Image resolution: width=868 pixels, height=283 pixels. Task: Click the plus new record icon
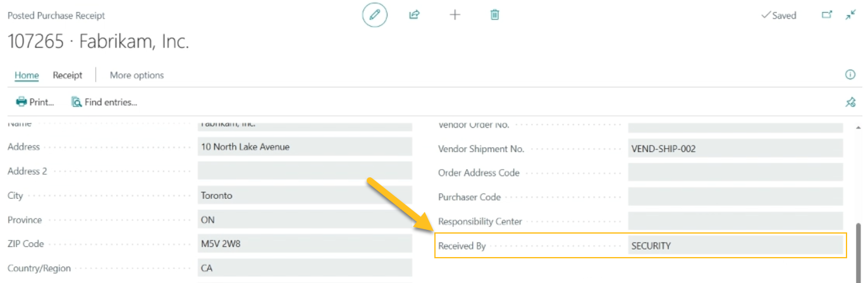coord(455,15)
